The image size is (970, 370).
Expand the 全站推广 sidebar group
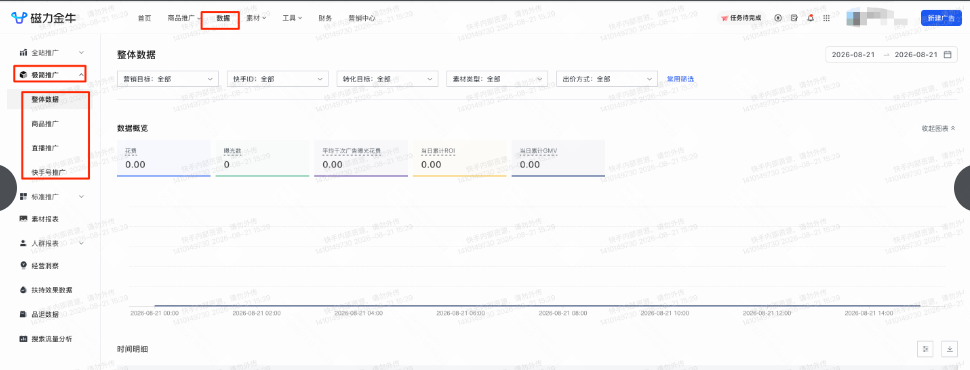tap(81, 53)
